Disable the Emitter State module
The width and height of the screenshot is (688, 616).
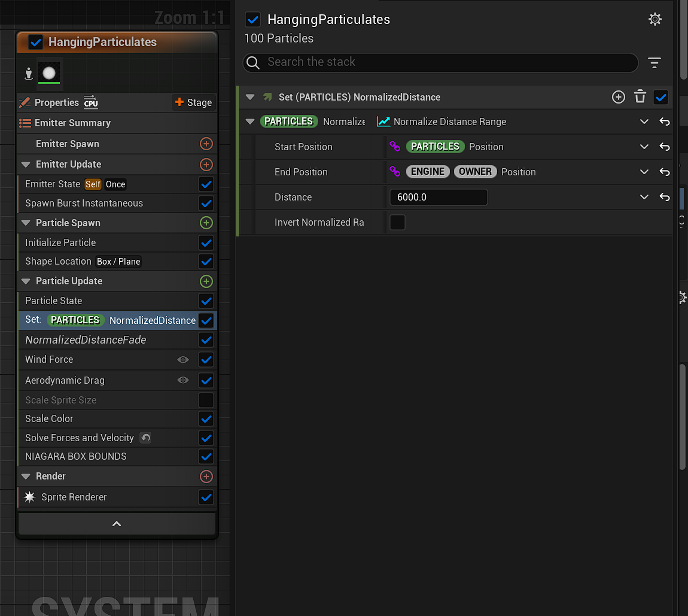tap(206, 184)
